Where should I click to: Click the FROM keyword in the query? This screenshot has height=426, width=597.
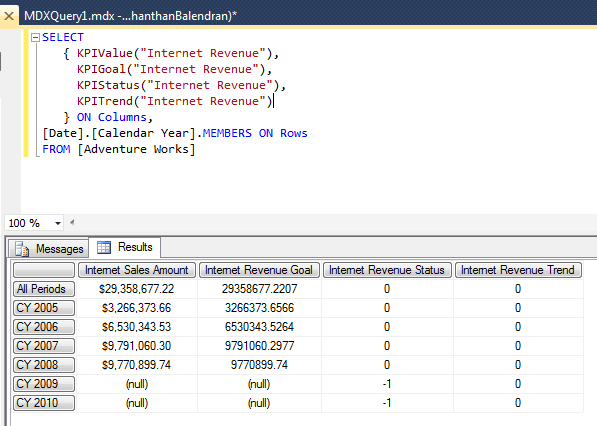point(56,149)
